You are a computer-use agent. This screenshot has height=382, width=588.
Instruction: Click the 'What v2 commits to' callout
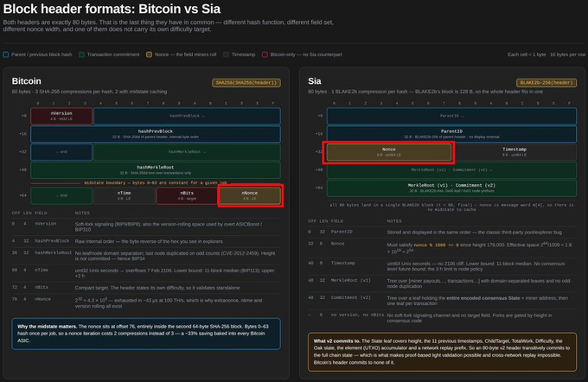pyautogui.click(x=443, y=352)
